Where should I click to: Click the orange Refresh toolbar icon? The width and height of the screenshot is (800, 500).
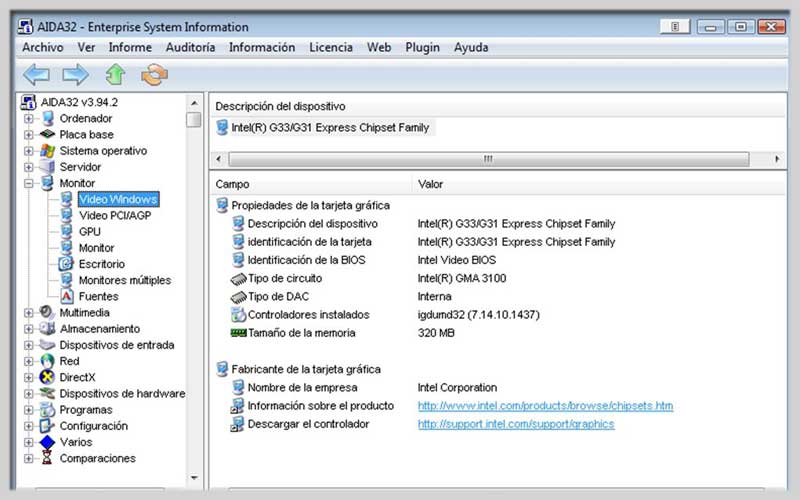(154, 75)
